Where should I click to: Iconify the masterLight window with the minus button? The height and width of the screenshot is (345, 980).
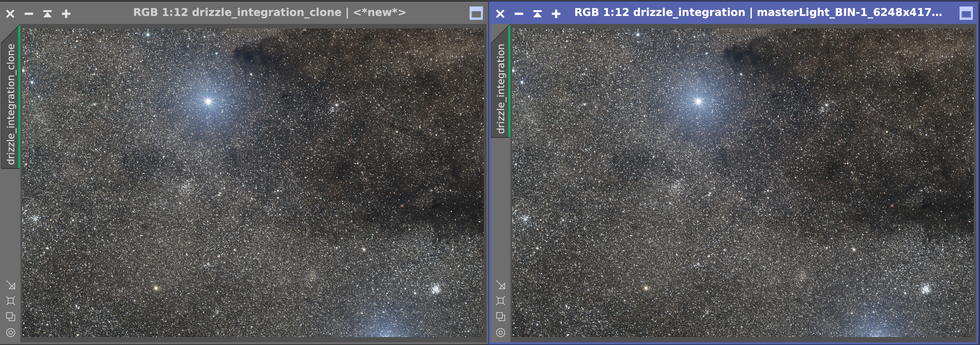point(518,14)
